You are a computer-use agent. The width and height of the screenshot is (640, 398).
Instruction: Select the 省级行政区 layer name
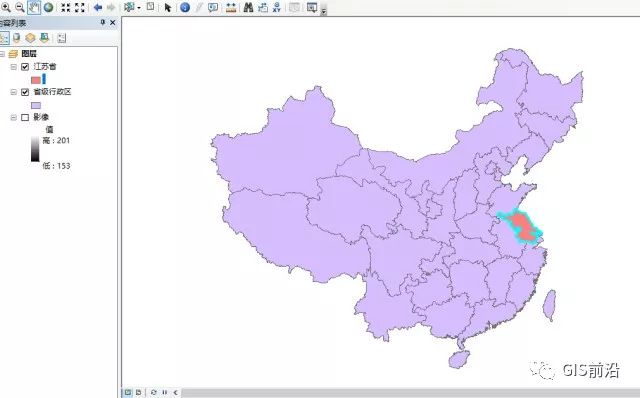[52, 92]
